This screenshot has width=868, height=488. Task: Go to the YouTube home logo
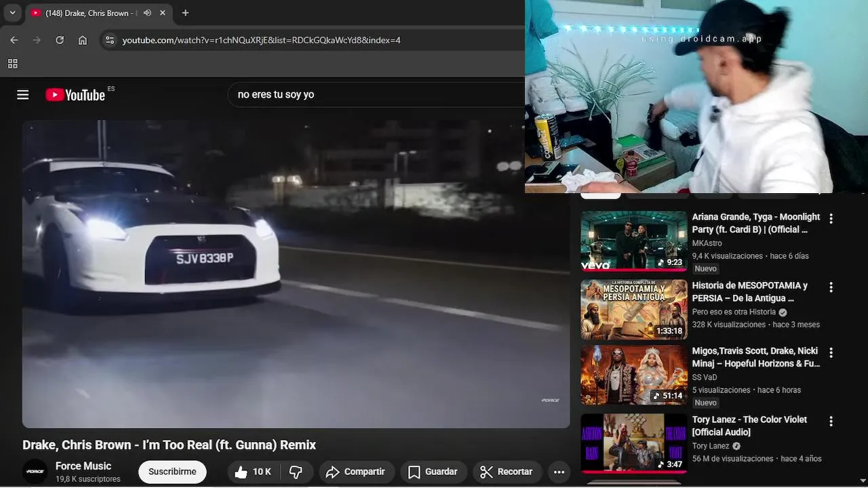pos(75,95)
